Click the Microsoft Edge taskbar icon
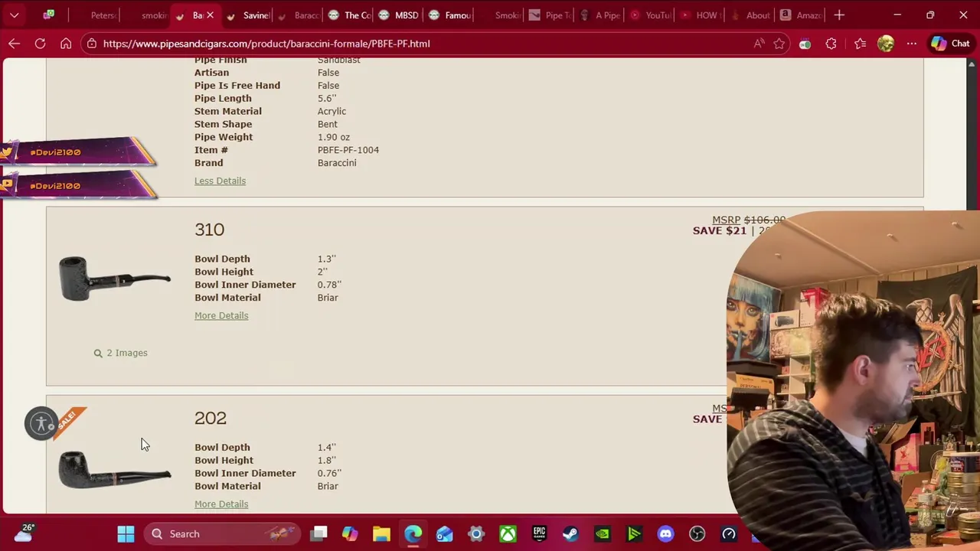The height and width of the screenshot is (551, 980). point(413,533)
